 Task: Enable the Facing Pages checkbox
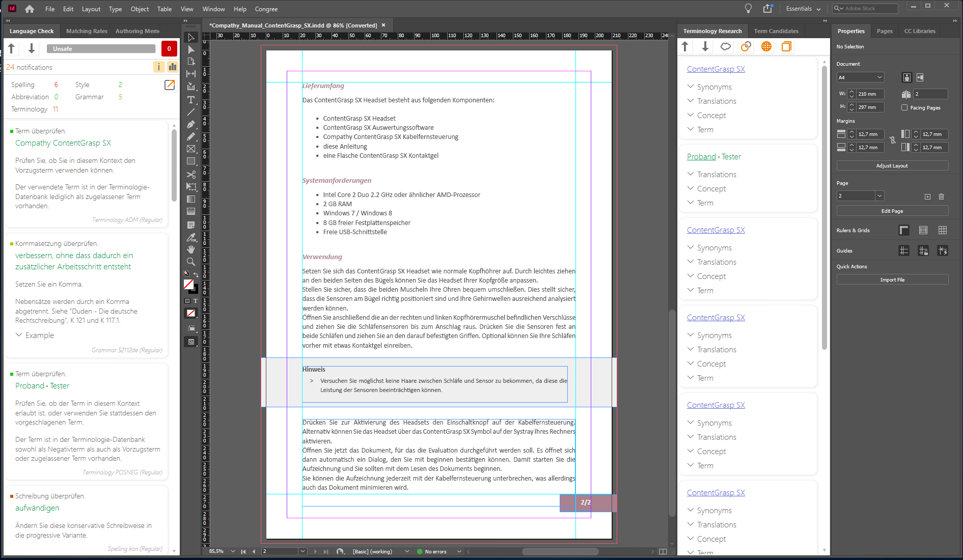tap(904, 107)
